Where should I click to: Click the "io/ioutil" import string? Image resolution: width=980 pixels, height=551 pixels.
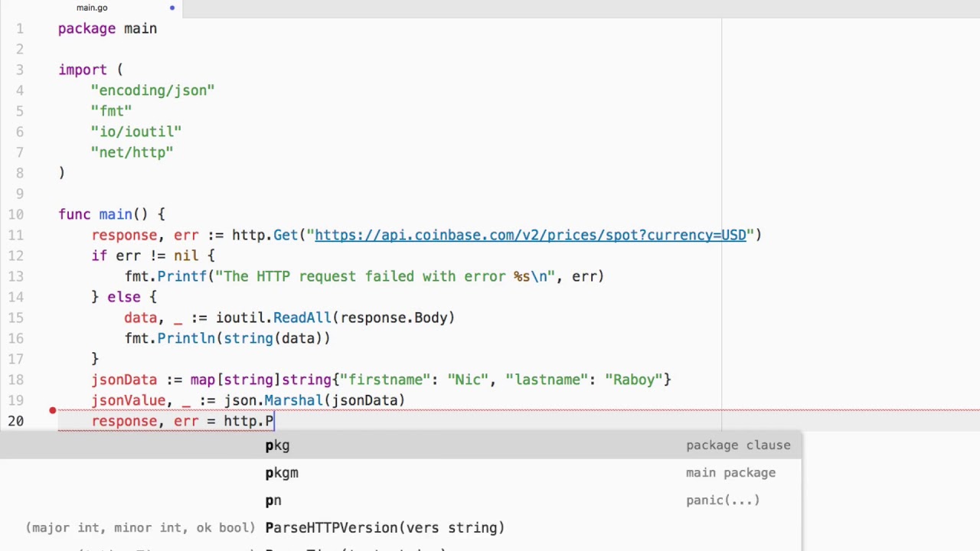point(136,132)
